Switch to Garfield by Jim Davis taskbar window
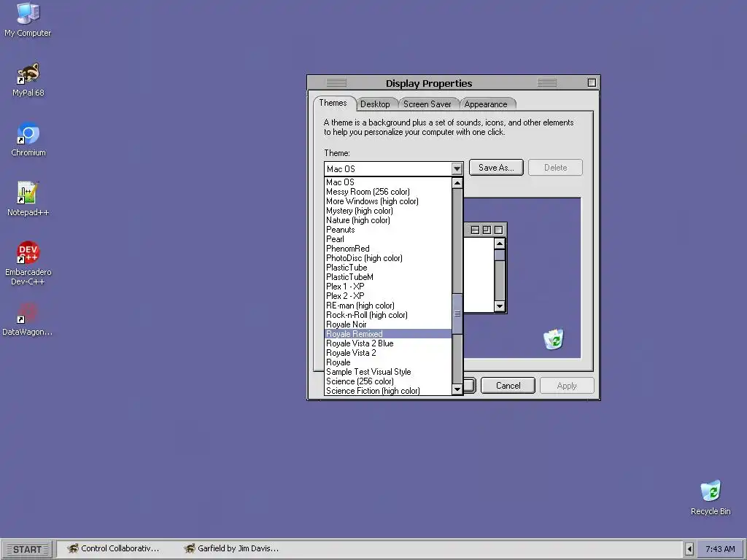Viewport: 747px width, 560px height. (231, 548)
